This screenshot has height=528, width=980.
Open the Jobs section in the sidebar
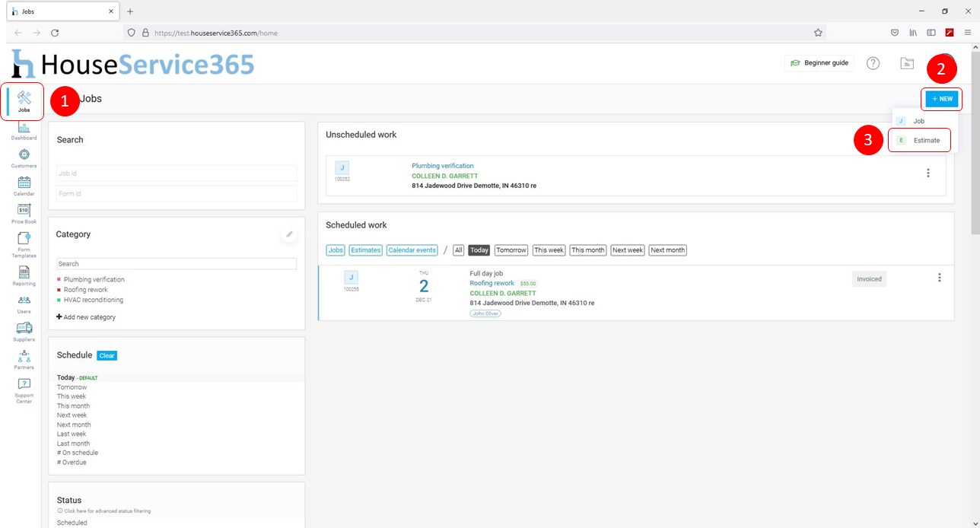(24, 102)
